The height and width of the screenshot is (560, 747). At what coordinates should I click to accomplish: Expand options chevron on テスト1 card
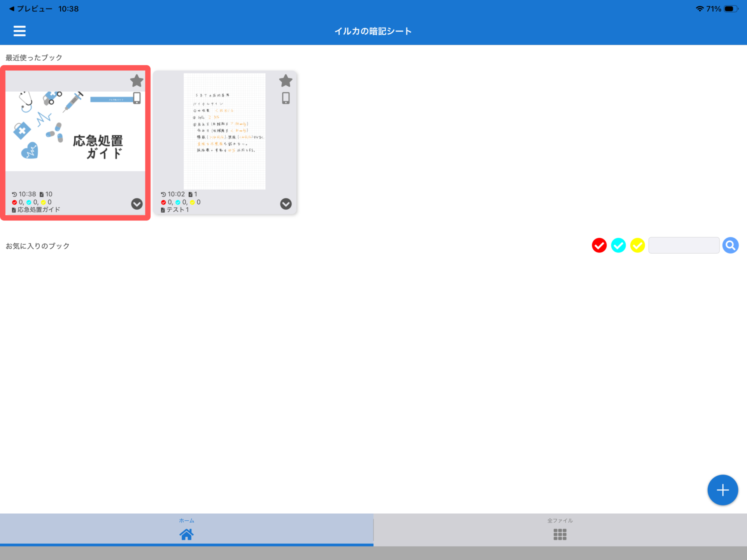286,204
